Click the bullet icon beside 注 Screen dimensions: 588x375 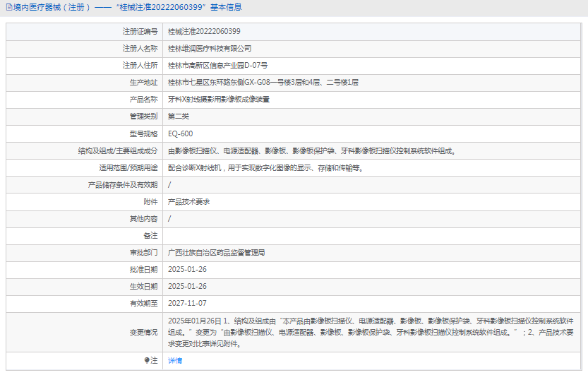(x=147, y=360)
